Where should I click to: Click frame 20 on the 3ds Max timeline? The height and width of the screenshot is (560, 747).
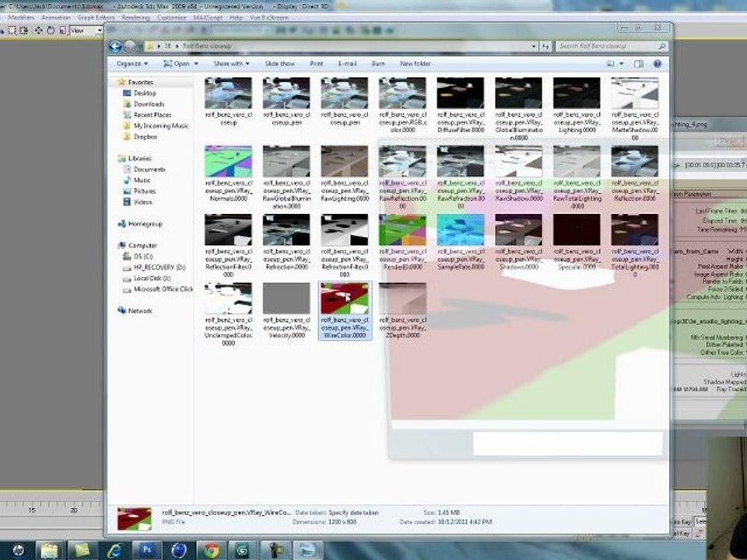tap(73, 510)
